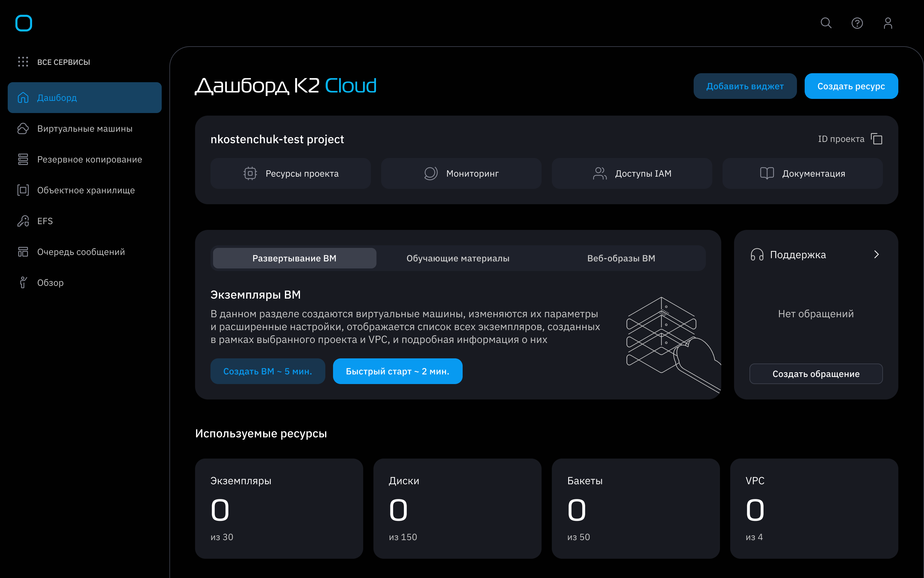Image resolution: width=924 pixels, height=578 pixels.
Task: Click the Создать обращение button
Action: [816, 373]
